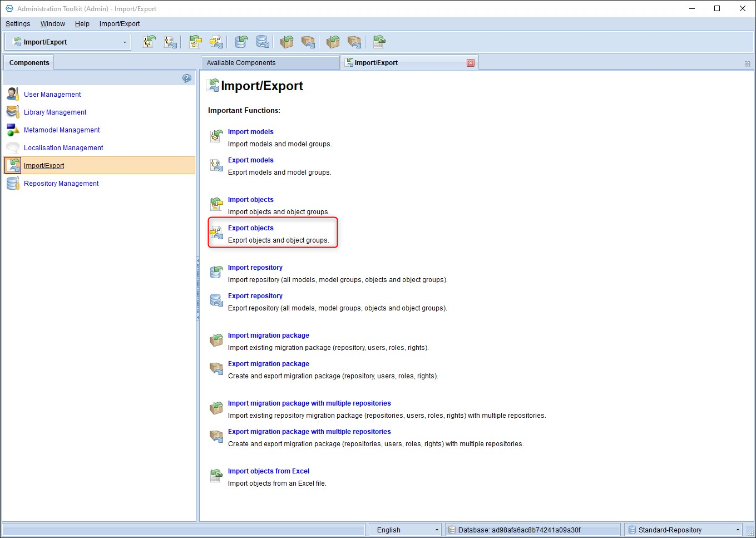Click the splitter handle between panels
This screenshot has height=538, width=756.
pos(197,288)
